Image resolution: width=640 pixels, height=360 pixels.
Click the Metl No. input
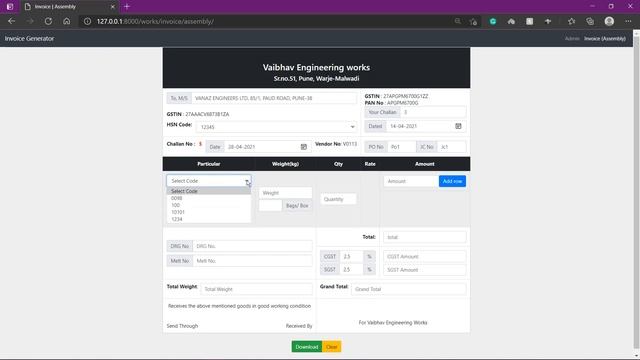[252, 260]
